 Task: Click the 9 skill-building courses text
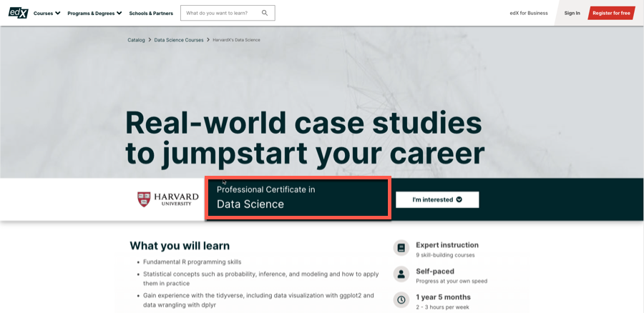point(445,255)
